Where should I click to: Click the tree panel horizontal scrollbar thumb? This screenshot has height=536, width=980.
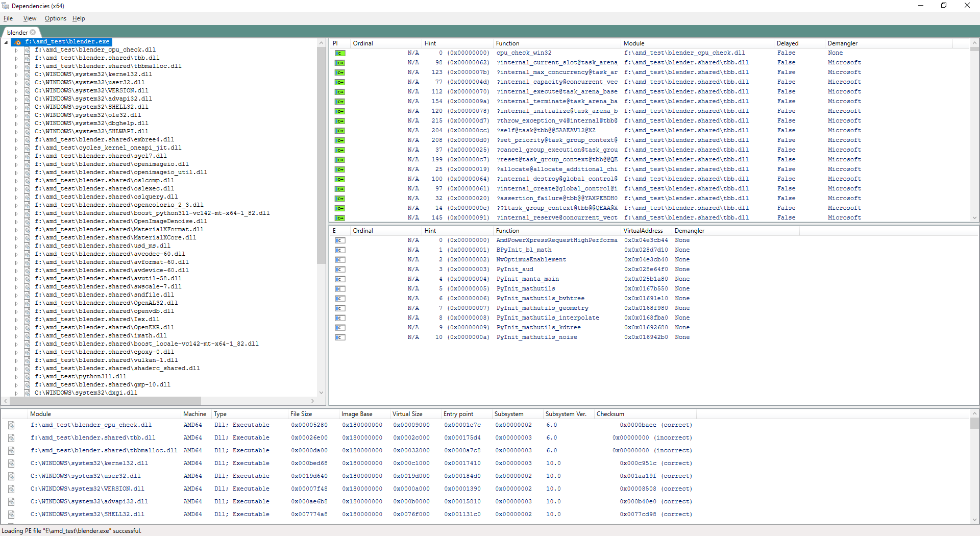coord(105,401)
